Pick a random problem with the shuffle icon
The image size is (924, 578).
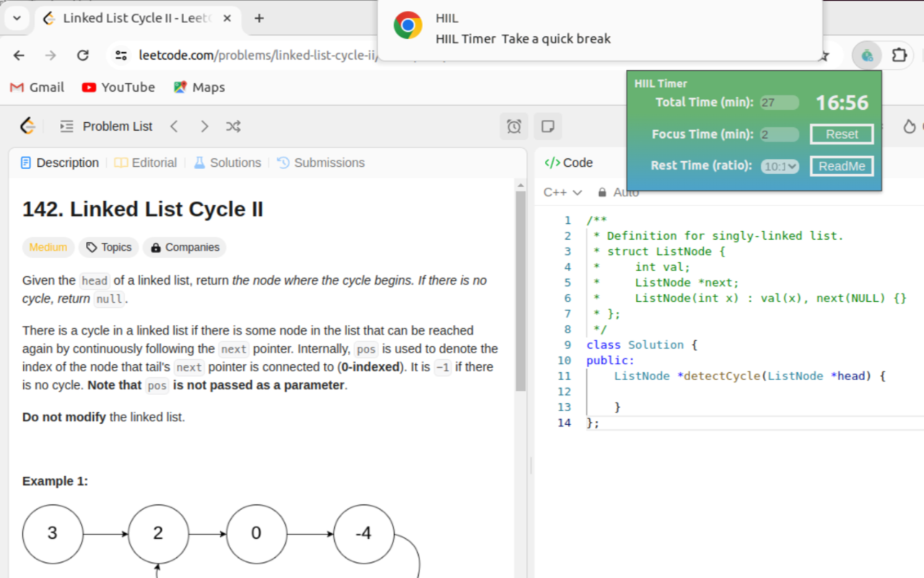click(x=232, y=126)
